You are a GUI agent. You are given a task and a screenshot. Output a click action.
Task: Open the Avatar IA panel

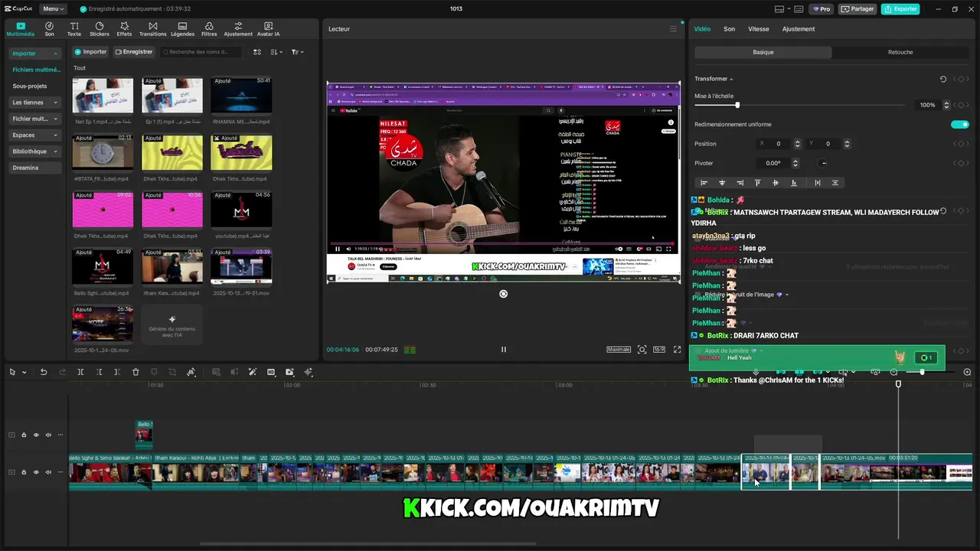pyautogui.click(x=268, y=29)
